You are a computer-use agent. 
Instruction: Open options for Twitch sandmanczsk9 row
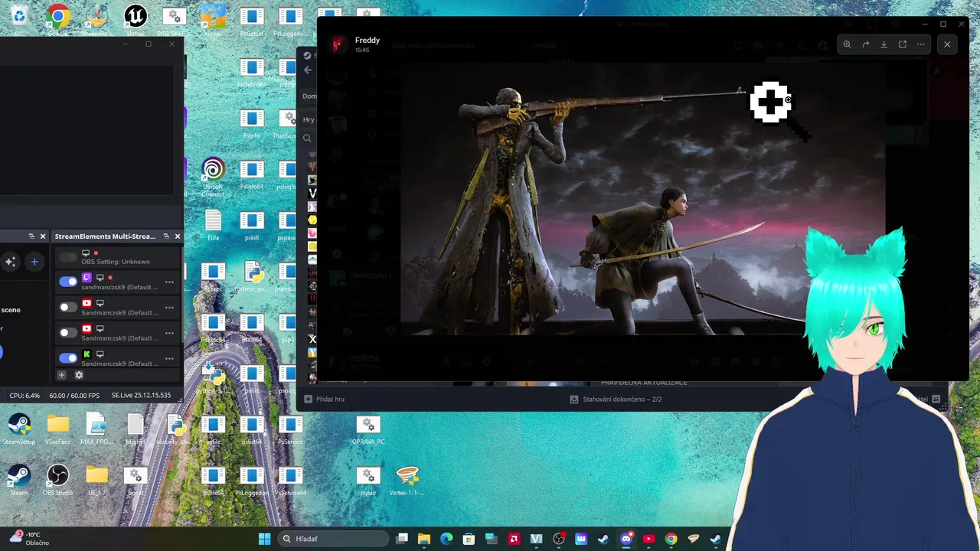(x=169, y=282)
